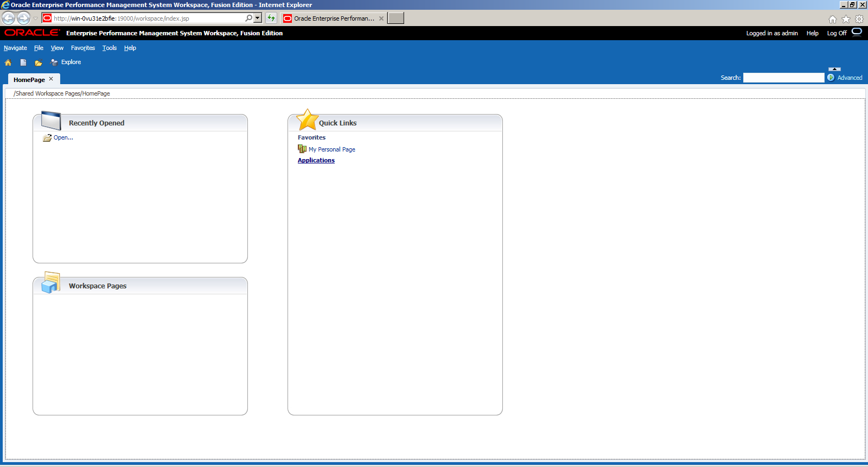868x467 pixels.
Task: Click the Workspace Pages folder icon
Action: [51, 282]
